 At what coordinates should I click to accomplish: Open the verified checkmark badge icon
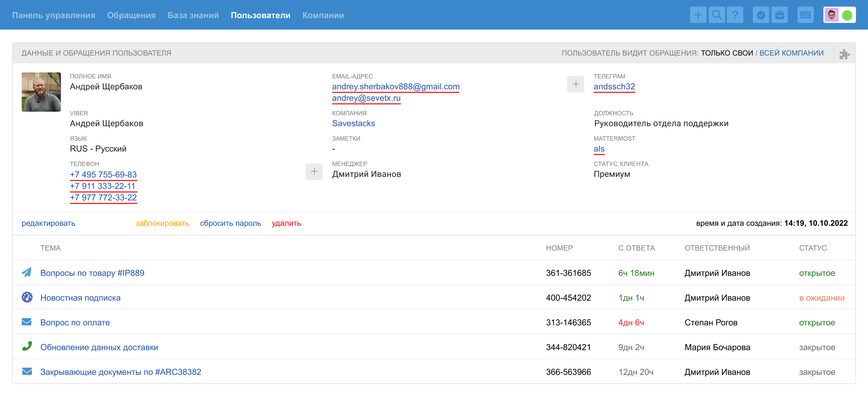coord(760,15)
